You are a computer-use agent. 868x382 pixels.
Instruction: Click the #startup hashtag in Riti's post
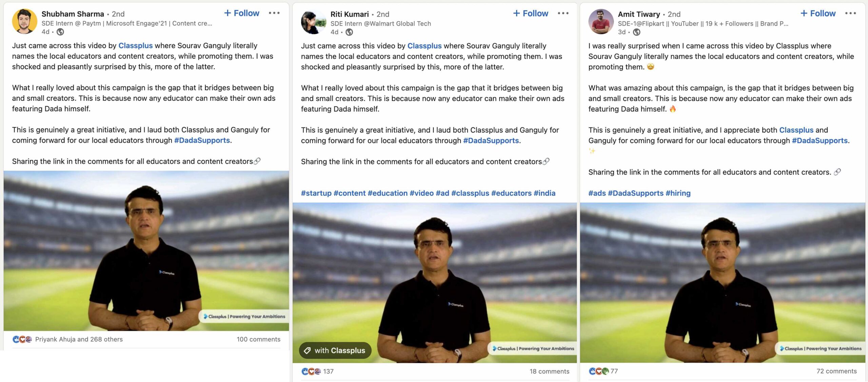(316, 193)
